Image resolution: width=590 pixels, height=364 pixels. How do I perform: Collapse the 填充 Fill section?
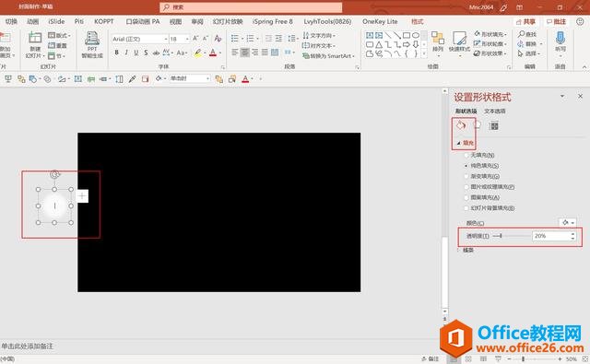click(465, 143)
